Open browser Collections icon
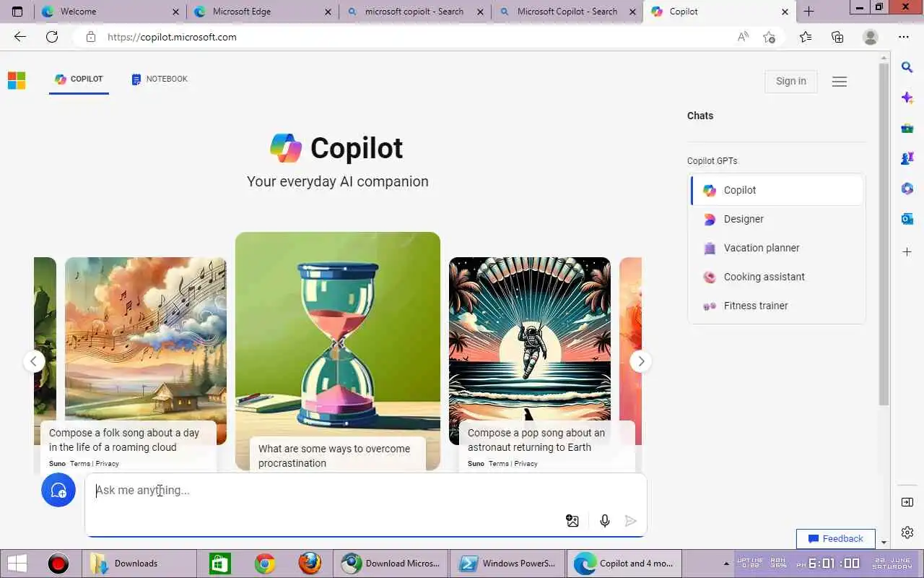Viewport: 924px width, 578px height. [x=837, y=37]
